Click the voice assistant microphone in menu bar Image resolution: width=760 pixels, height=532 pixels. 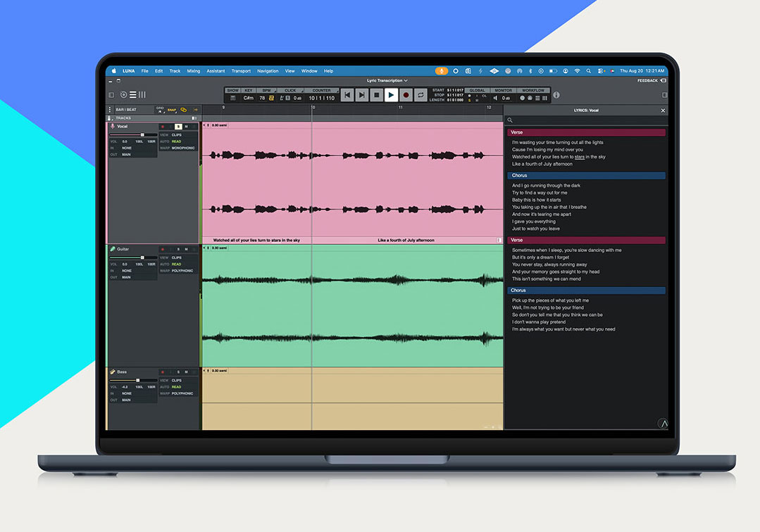(441, 70)
